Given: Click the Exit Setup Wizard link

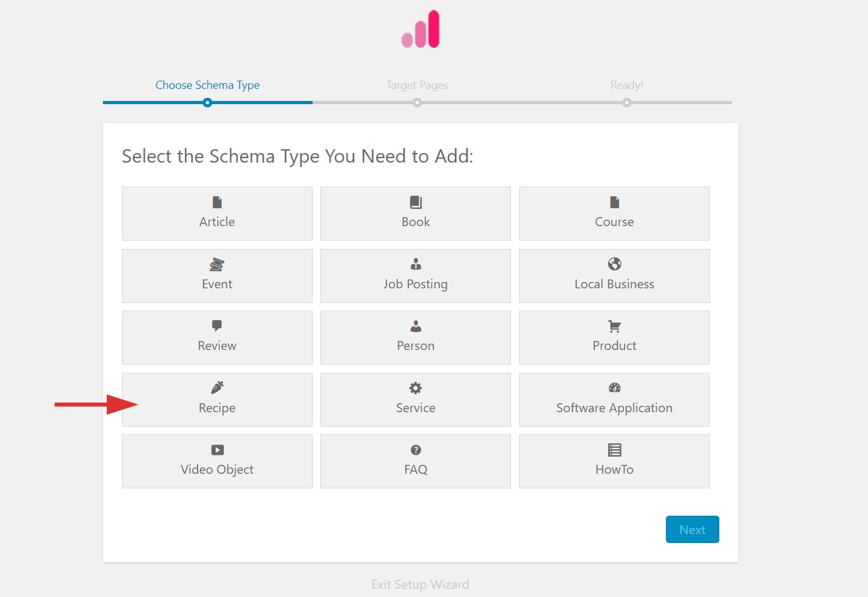Looking at the screenshot, I should (420, 584).
